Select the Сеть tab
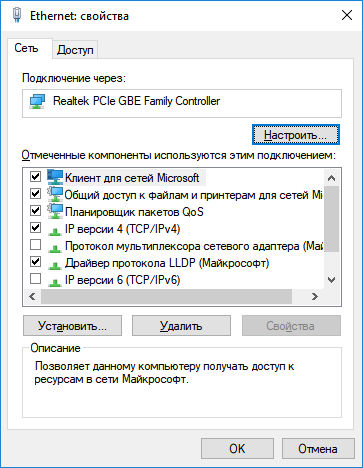This screenshot has width=363, height=468. 26,48
